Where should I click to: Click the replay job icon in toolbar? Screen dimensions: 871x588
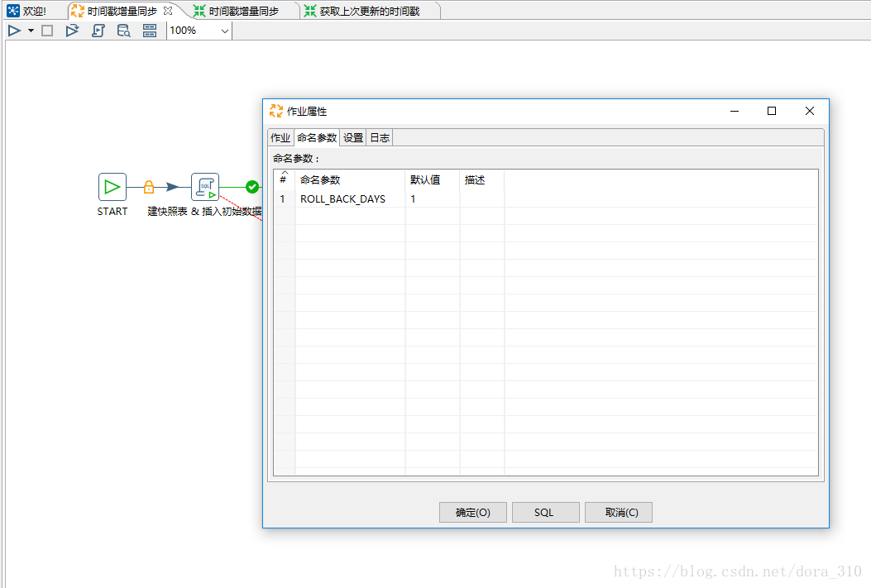point(72,31)
